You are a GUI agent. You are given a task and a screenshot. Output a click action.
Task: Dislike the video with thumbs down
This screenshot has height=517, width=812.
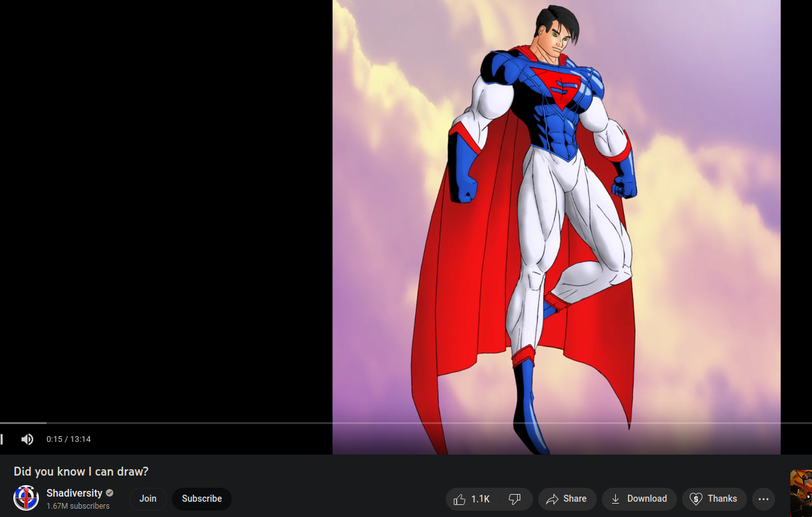pos(516,499)
